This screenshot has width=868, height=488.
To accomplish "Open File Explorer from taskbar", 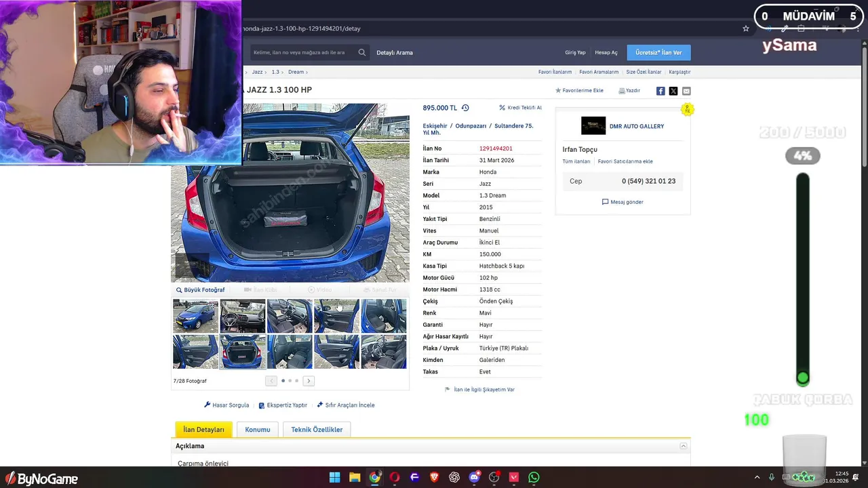I will (355, 477).
